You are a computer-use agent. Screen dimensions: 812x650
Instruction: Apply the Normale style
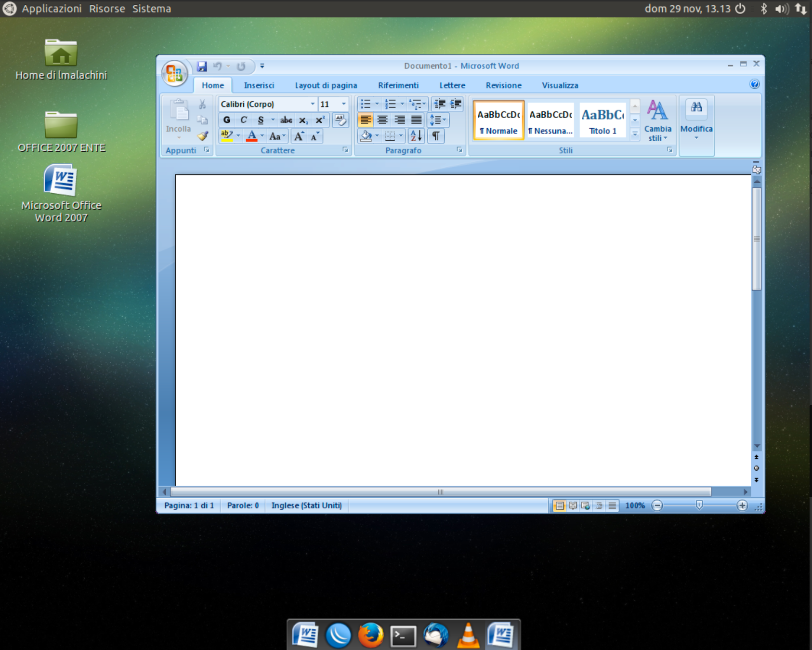498,120
